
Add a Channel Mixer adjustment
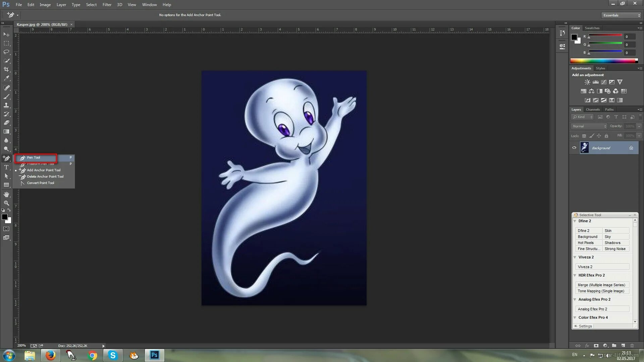pos(616,91)
